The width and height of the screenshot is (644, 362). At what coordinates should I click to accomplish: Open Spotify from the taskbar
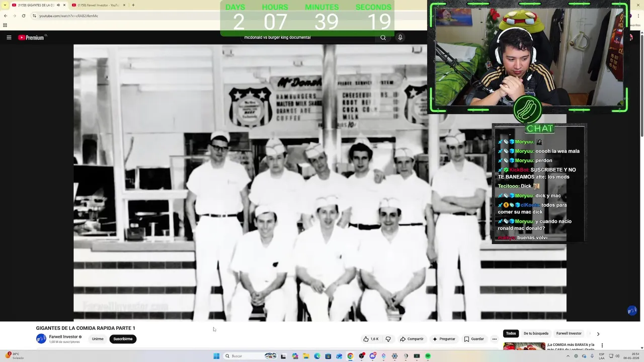click(428, 356)
